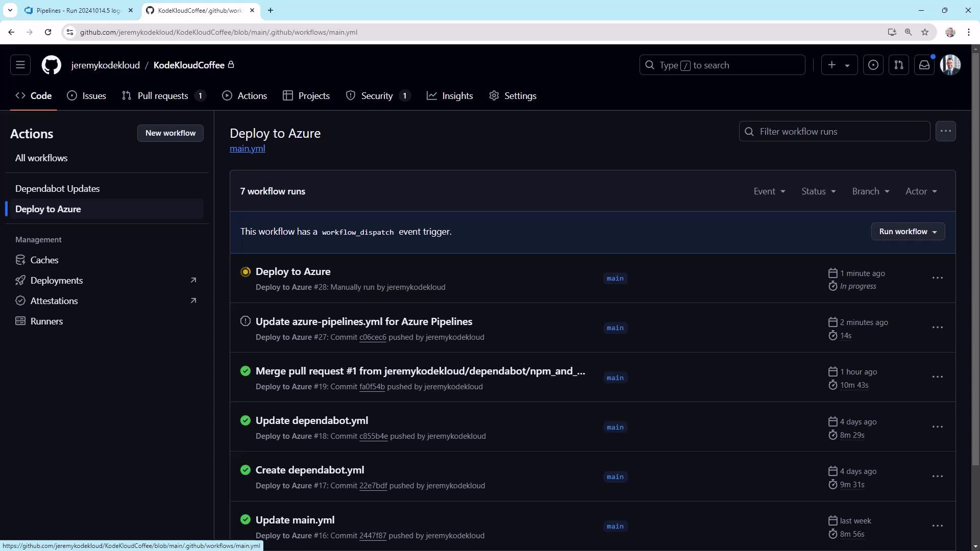
Task: Expand the Actor filter dropdown
Action: 921,191
